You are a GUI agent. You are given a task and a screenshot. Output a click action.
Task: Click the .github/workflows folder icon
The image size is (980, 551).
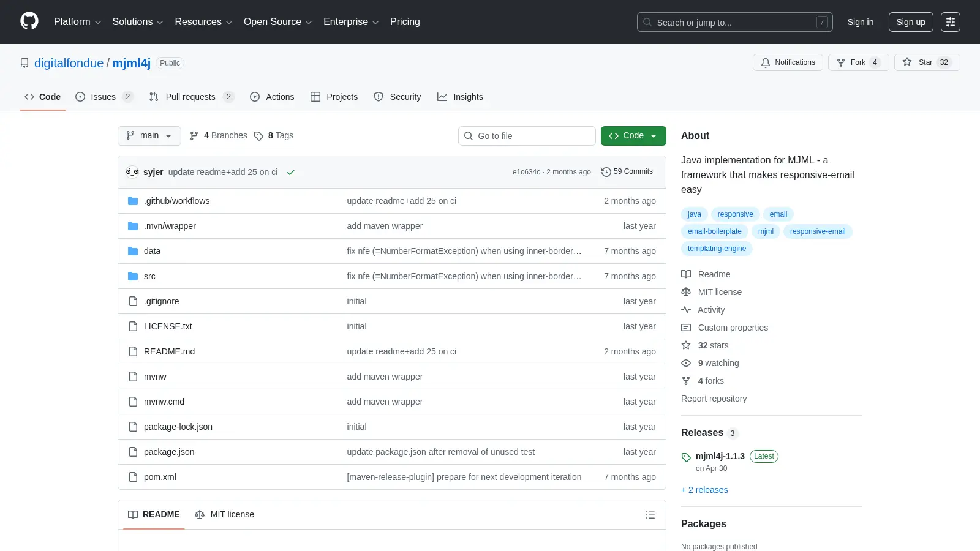click(133, 201)
